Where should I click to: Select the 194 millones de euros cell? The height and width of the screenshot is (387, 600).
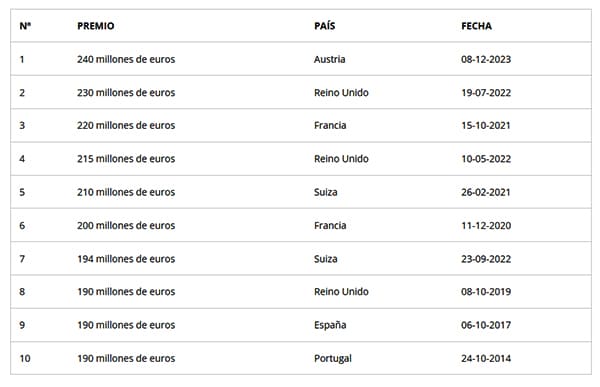pyautogui.click(x=126, y=259)
